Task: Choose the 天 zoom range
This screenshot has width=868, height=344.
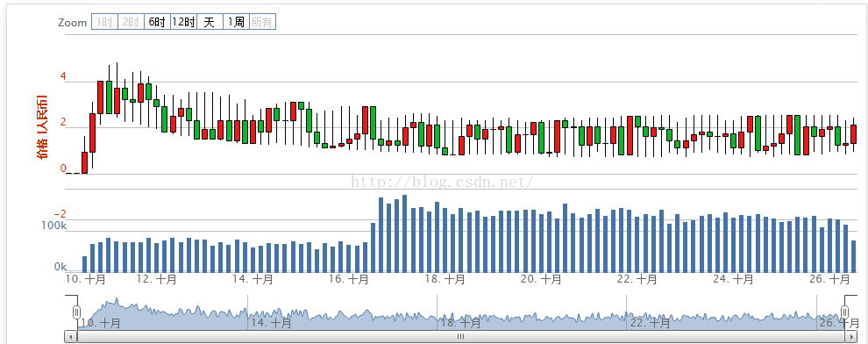Action: click(x=210, y=22)
